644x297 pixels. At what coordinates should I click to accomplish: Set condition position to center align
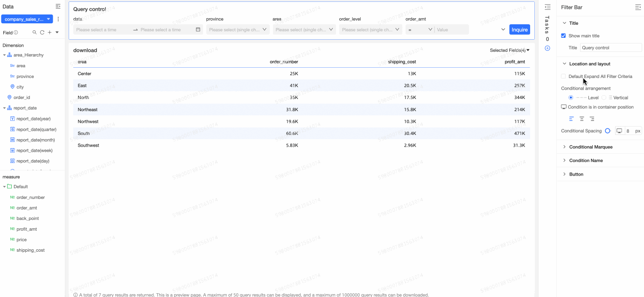(581, 119)
